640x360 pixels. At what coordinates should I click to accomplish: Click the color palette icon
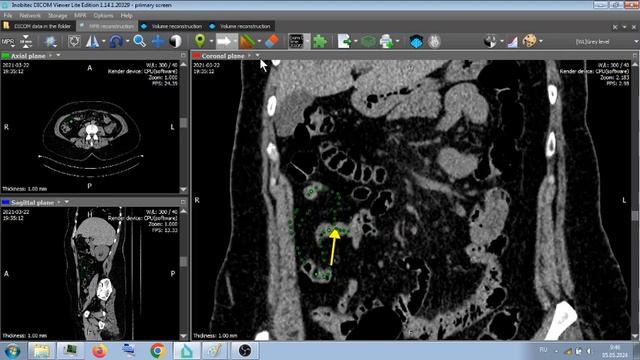tap(529, 41)
